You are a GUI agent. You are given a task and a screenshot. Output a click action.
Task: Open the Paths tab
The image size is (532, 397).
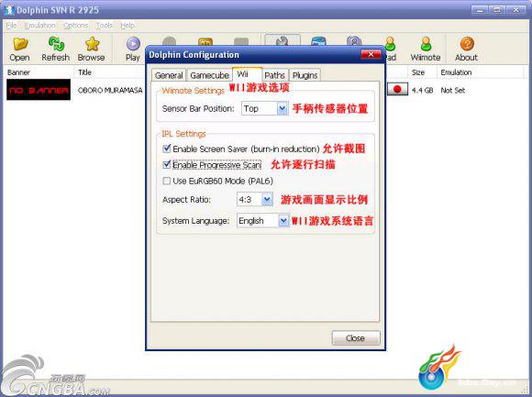(x=274, y=75)
